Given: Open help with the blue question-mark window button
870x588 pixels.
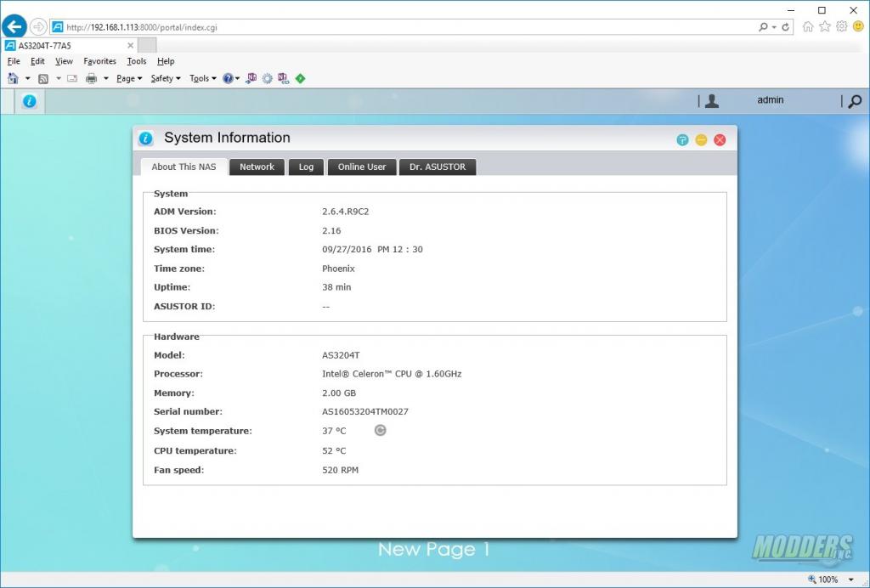Looking at the screenshot, I should pyautogui.click(x=682, y=139).
